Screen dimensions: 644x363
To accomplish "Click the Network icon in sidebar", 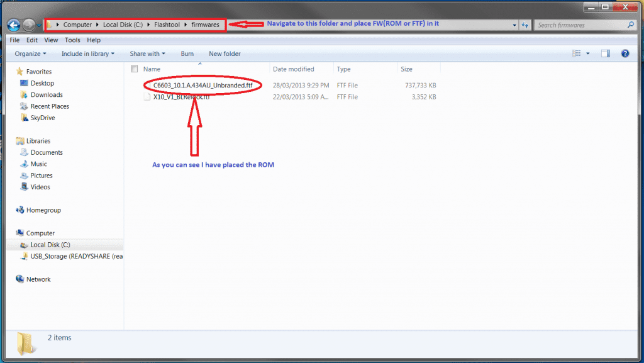I will click(19, 279).
